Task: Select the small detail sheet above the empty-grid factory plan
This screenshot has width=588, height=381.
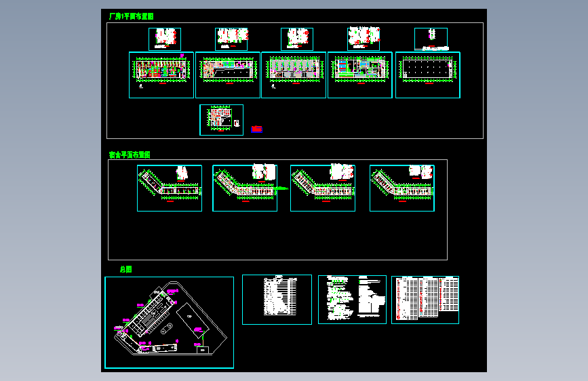Action: [x=431, y=39]
